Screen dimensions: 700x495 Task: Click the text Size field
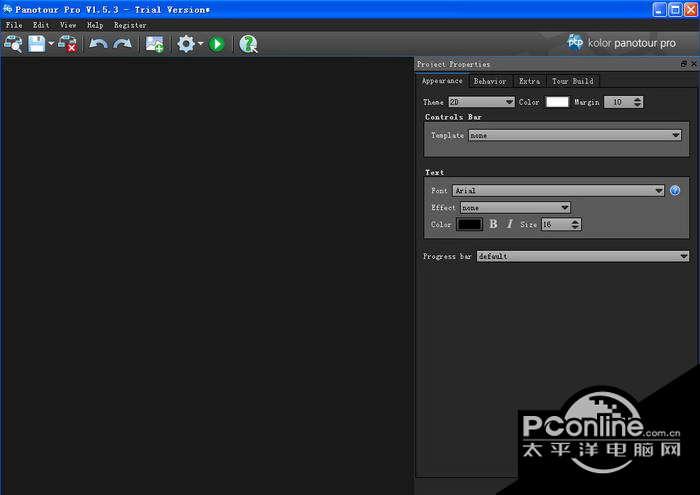556,224
